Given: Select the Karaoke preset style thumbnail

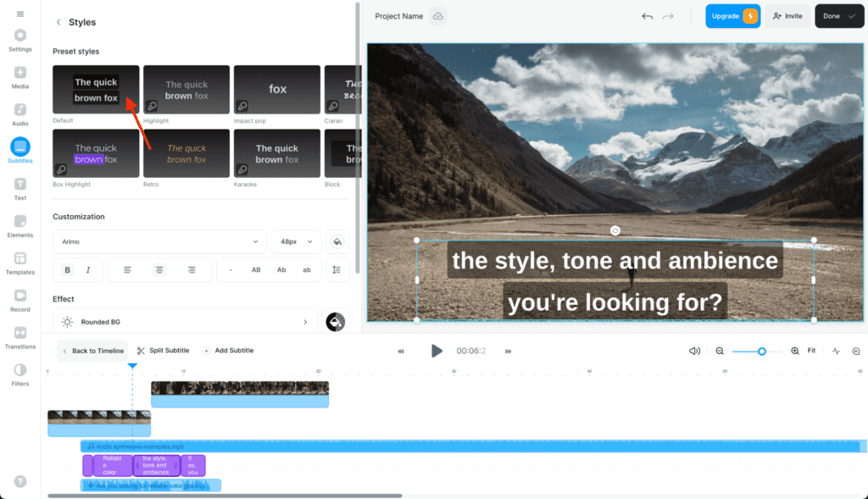Looking at the screenshot, I should click(x=277, y=153).
